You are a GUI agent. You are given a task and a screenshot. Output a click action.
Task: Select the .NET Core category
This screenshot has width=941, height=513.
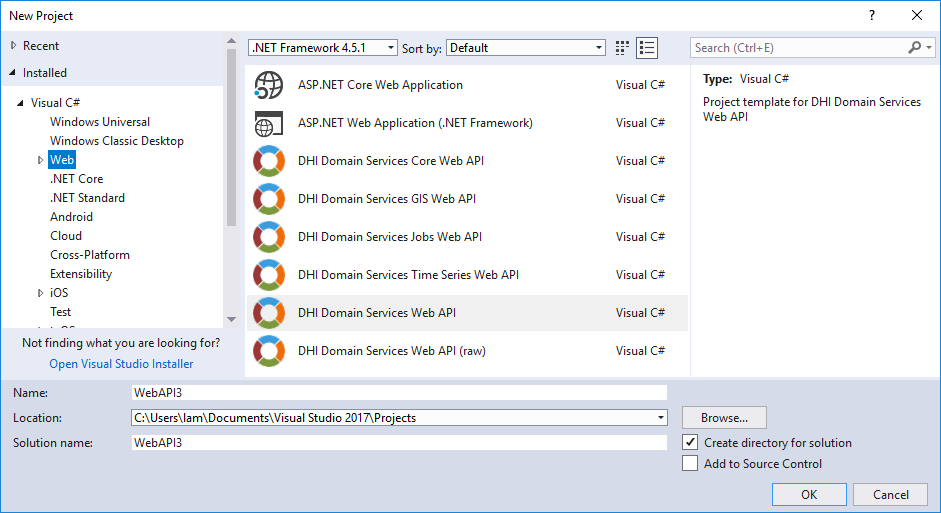[77, 179]
